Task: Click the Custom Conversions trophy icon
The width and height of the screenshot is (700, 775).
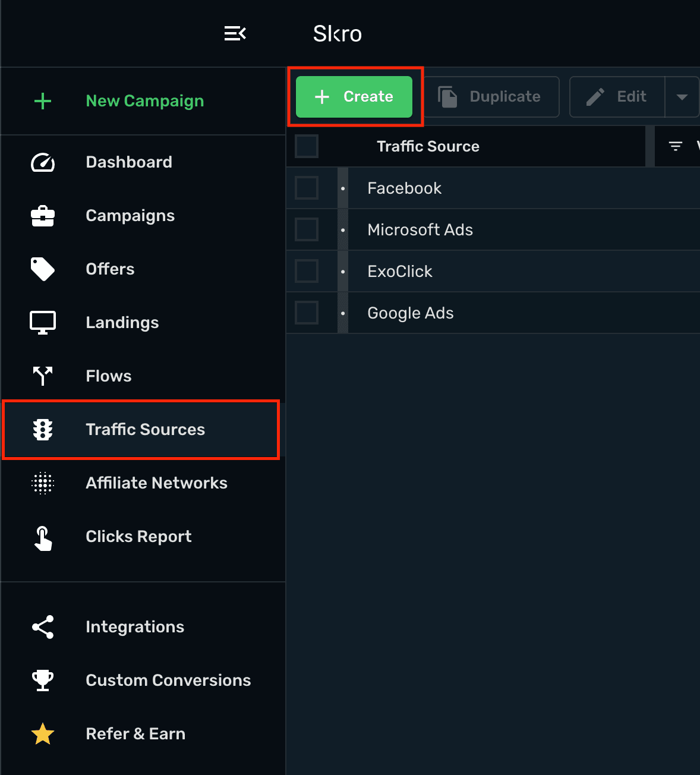Action: click(x=43, y=681)
